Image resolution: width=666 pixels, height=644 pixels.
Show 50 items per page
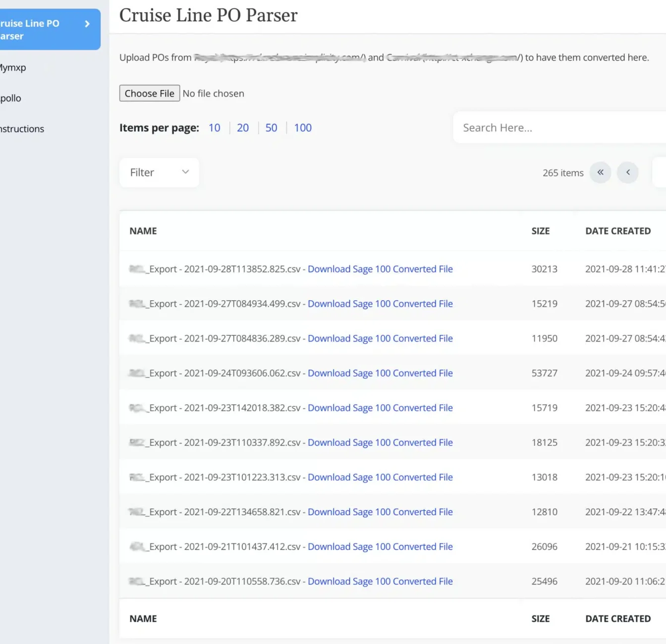271,128
